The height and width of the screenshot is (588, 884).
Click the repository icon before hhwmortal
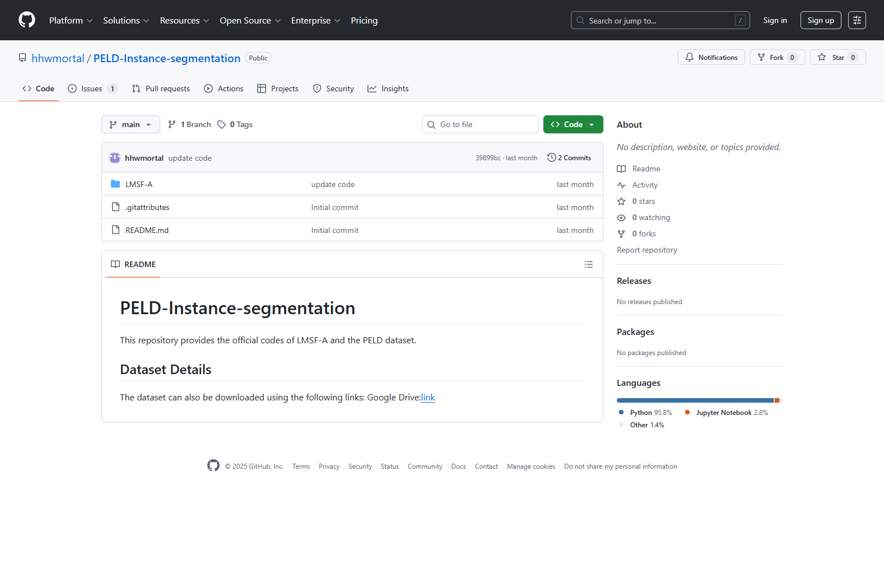(x=22, y=58)
